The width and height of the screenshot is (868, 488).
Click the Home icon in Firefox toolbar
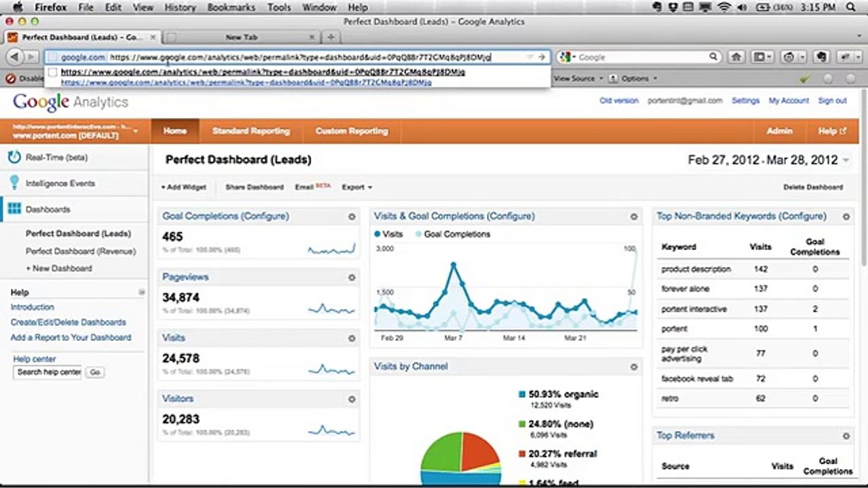point(736,58)
